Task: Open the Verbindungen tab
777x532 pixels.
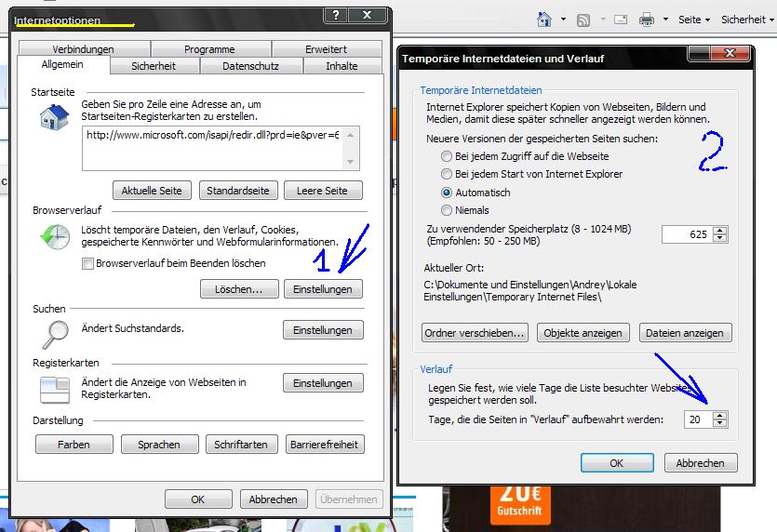Action: coord(83,49)
